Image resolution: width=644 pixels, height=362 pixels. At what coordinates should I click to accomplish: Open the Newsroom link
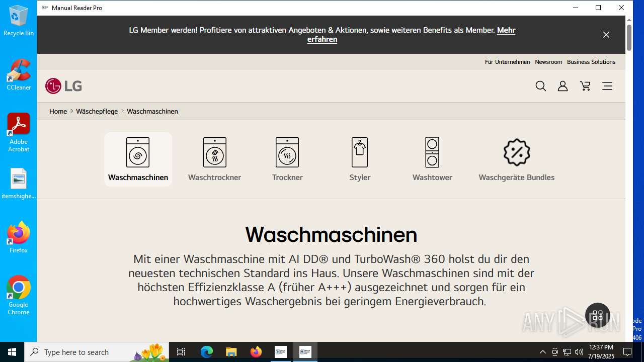tap(548, 62)
